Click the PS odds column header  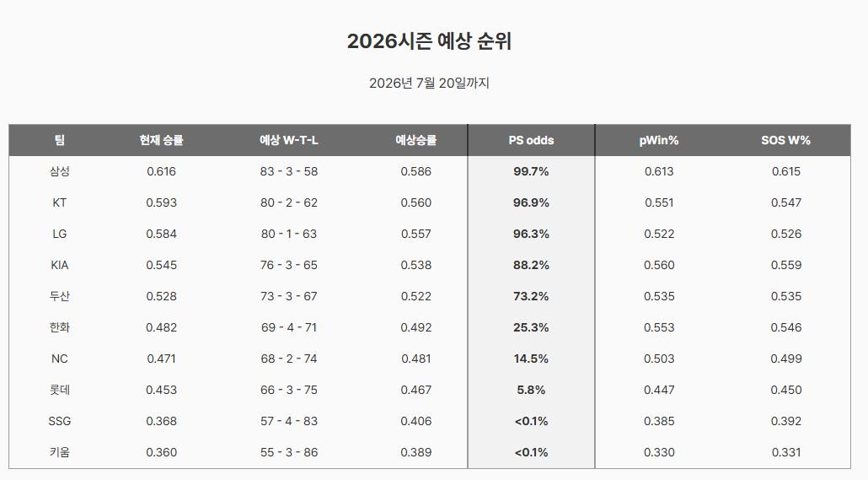click(x=531, y=140)
